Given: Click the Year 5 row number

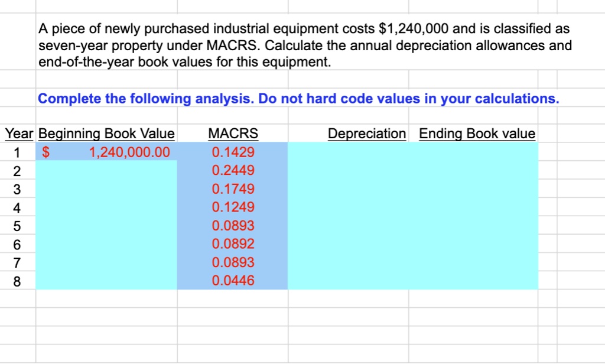Looking at the screenshot, I should [18, 225].
